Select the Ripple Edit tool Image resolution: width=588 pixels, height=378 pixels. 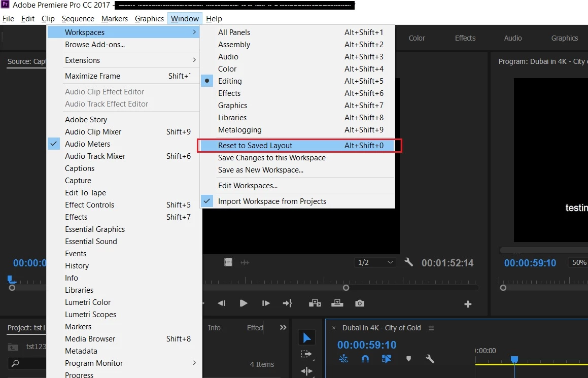[306, 371]
